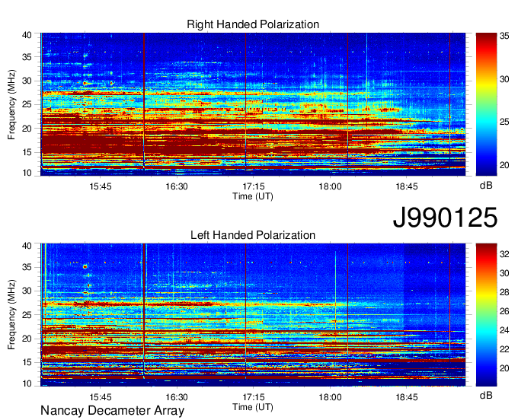Click the 18:00 tick label of bottom plot
This screenshot has height=420, width=518.
click(330, 397)
